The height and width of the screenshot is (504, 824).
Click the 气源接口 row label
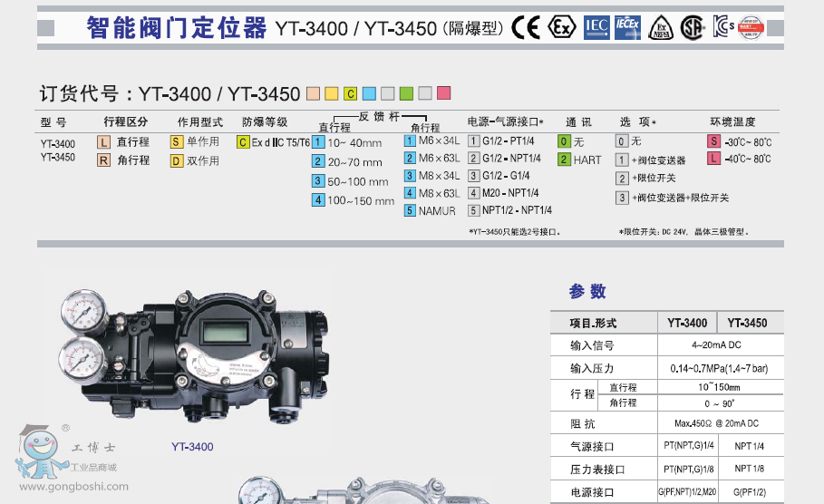tap(592, 447)
